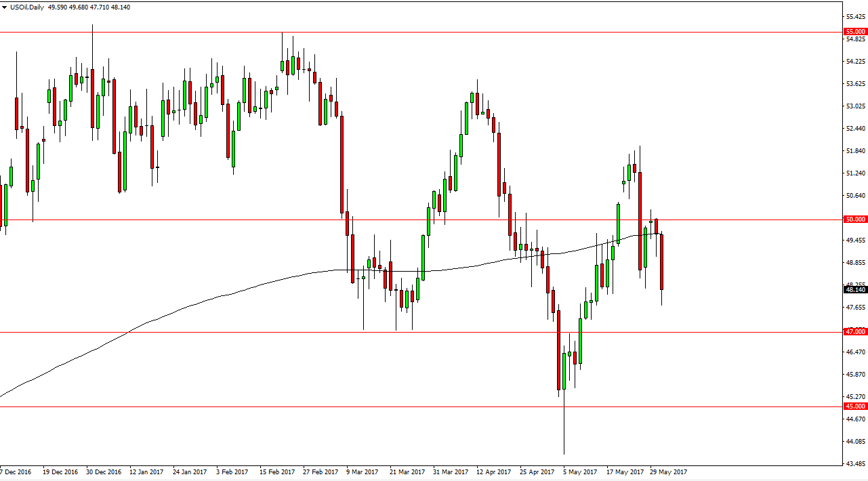Click the 54.225 price axis label

(855, 62)
